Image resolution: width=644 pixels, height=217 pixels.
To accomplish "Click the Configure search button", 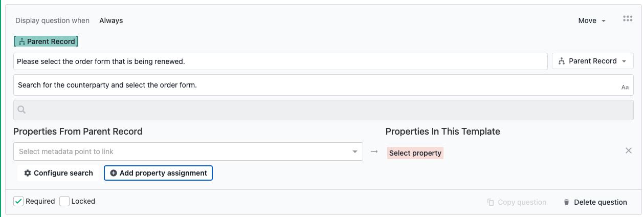I will [58, 173].
